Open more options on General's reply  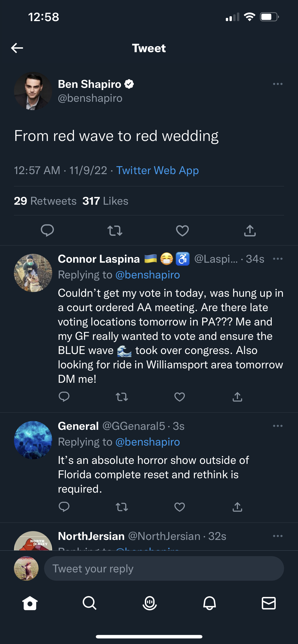coord(278,426)
